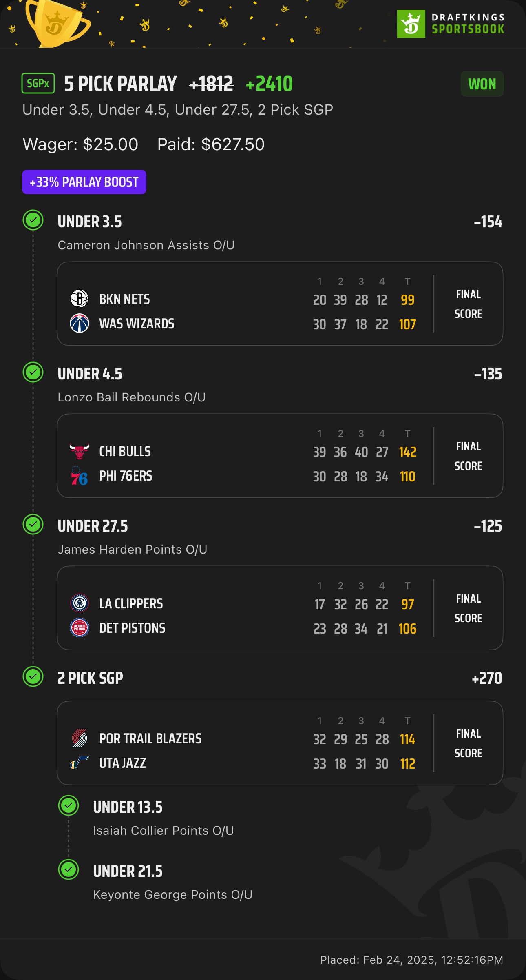This screenshot has width=526, height=980.
Task: Tap the Chicago Bulls logo
Action: click(80, 451)
